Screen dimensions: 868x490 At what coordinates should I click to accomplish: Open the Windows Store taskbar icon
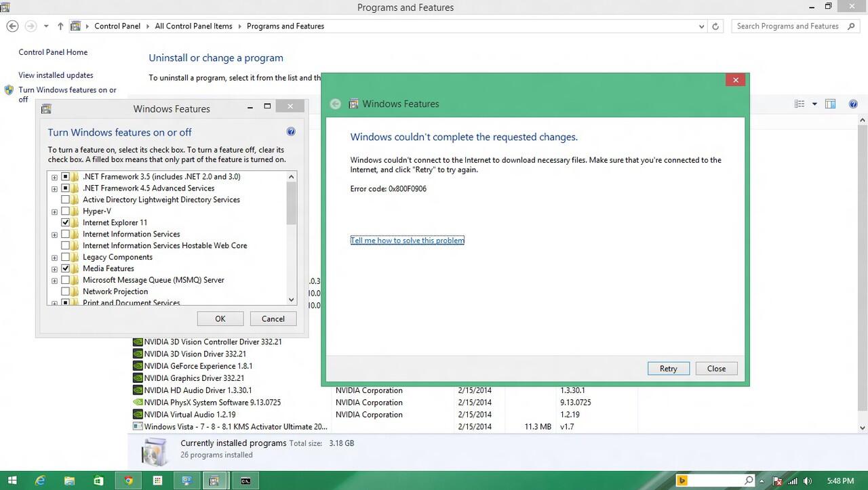pos(98,481)
